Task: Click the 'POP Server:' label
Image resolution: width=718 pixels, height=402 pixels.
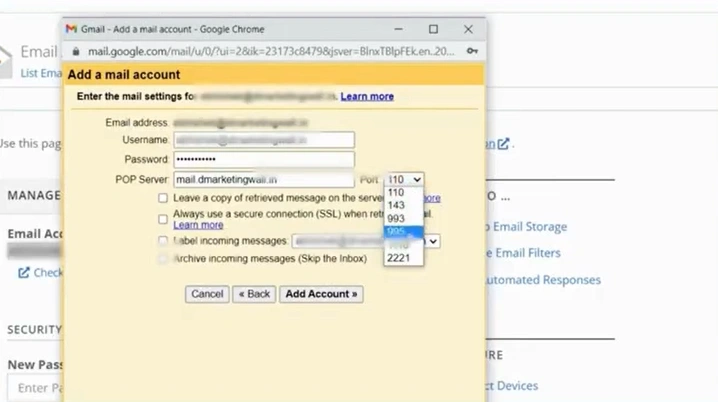Action: click(x=142, y=179)
